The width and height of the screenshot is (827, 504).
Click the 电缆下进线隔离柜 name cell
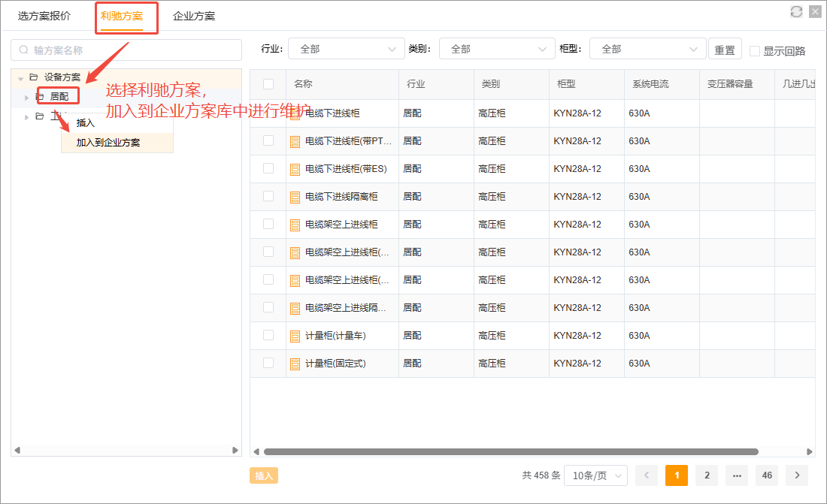coord(341,197)
